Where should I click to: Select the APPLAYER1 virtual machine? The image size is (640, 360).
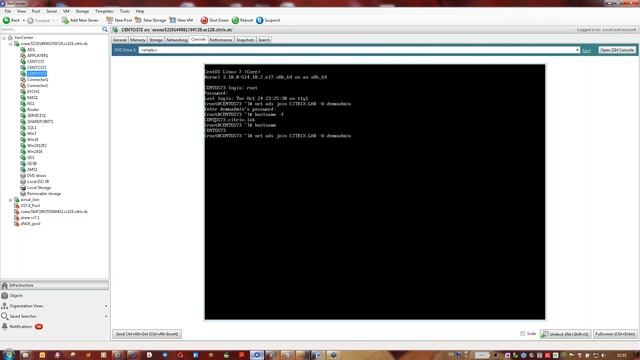(37, 56)
